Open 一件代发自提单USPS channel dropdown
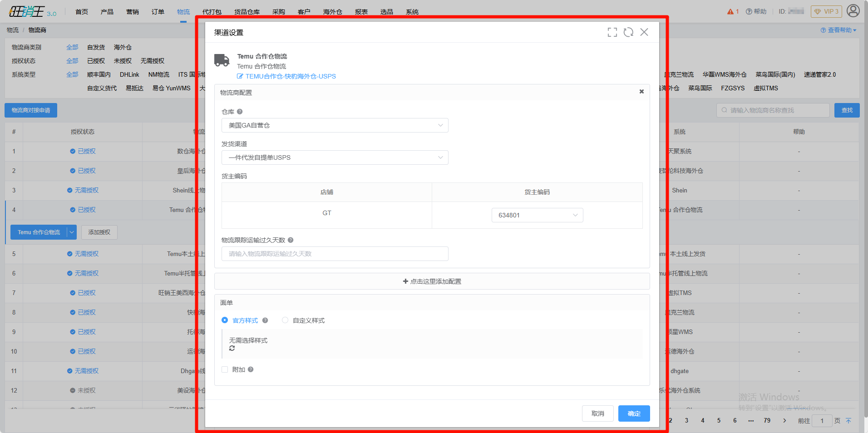The width and height of the screenshot is (868, 433). click(x=335, y=157)
